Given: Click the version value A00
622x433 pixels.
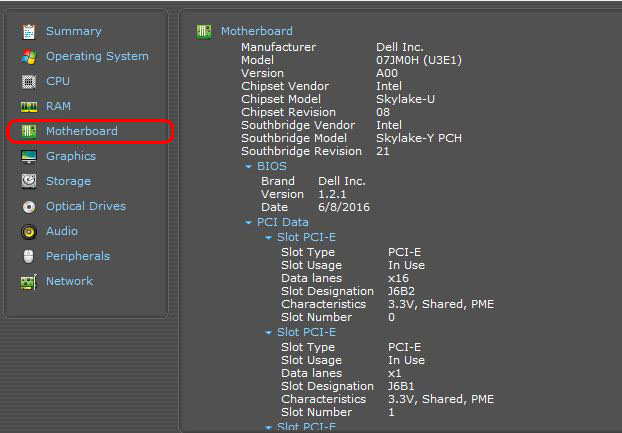Looking at the screenshot, I should (x=387, y=73).
